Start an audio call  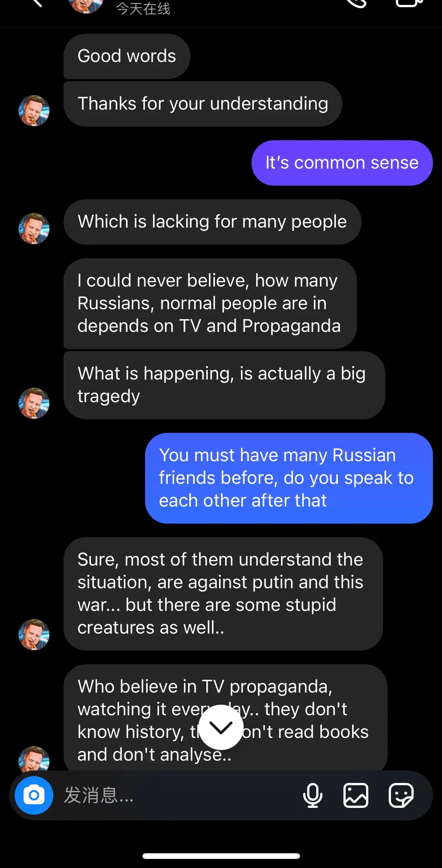pos(356,3)
